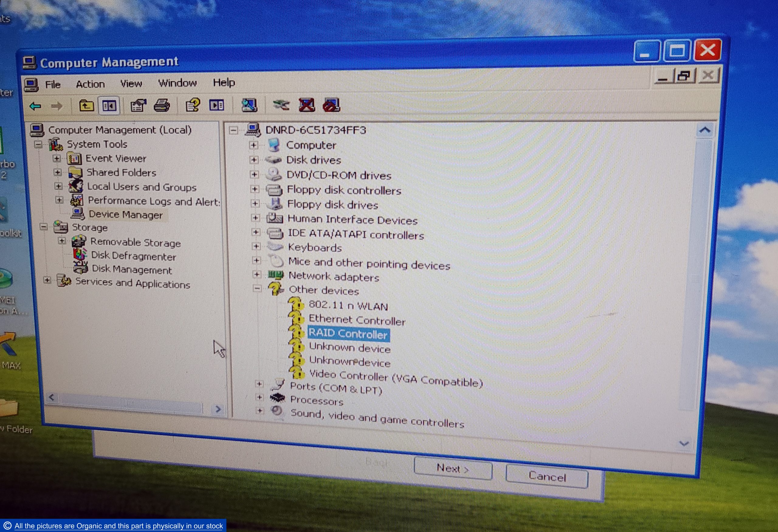
Task: Click the Uninstall device icon
Action: point(307,105)
